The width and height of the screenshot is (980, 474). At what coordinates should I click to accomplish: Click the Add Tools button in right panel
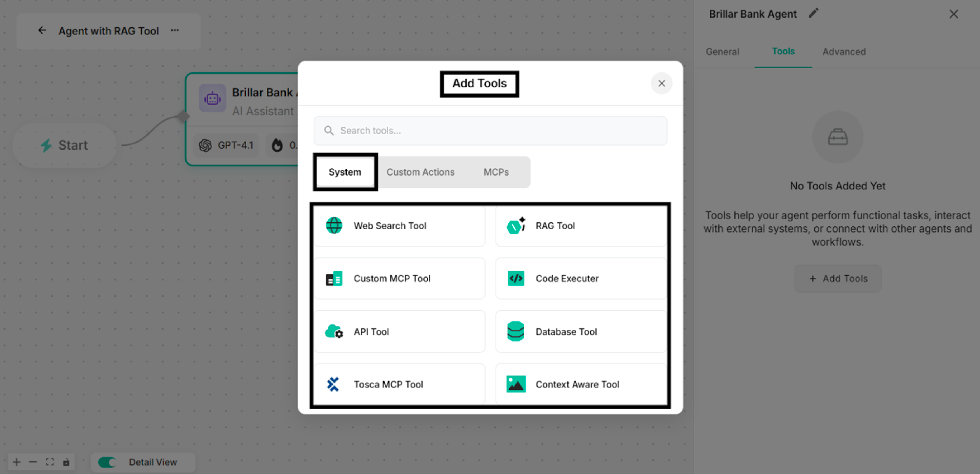pyautogui.click(x=838, y=278)
